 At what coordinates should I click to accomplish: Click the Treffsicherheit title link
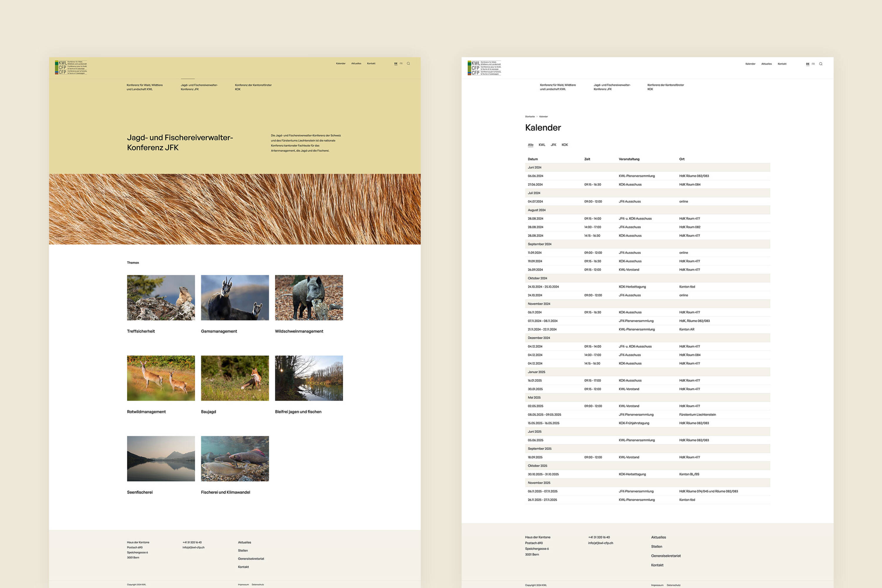coord(141,331)
